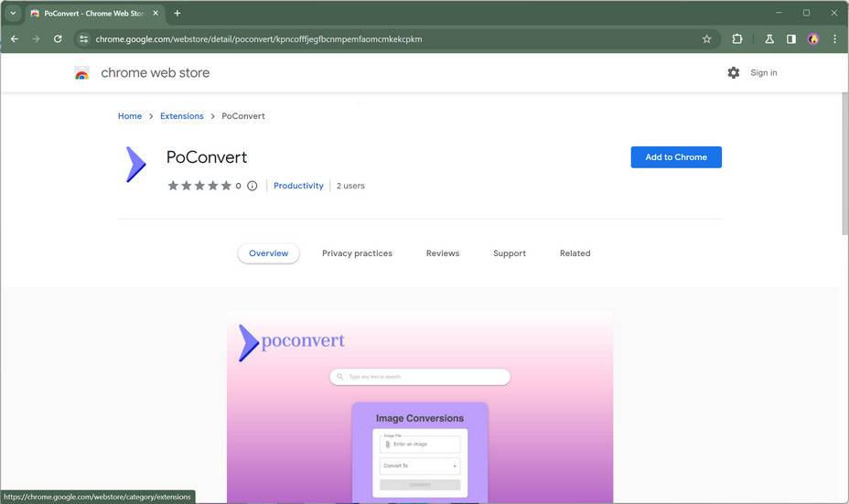Reload the page with the refresh icon

58,39
